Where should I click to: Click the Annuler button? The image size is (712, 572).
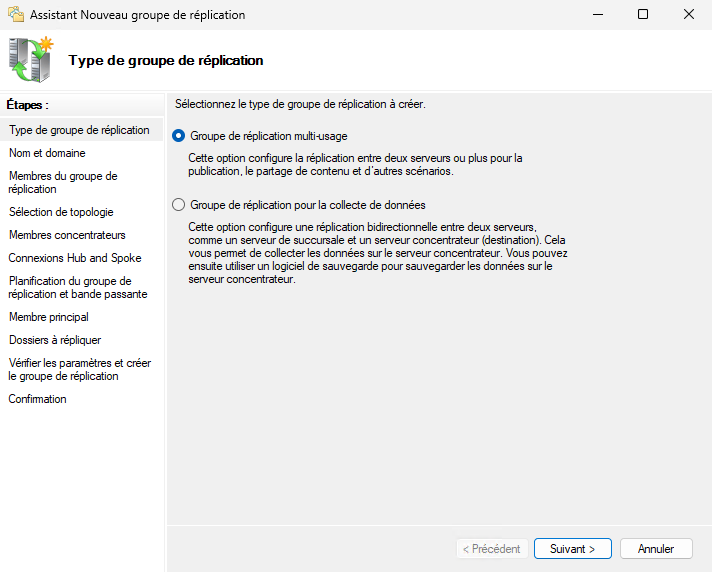pos(656,548)
